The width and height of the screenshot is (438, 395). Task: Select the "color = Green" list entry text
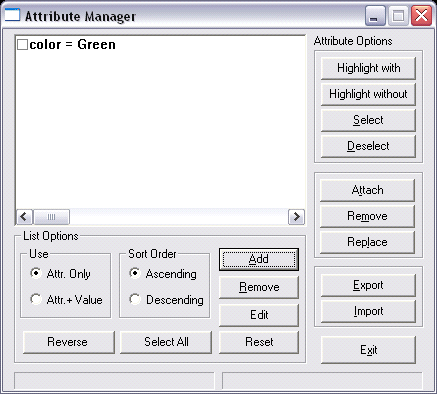[x=72, y=45]
